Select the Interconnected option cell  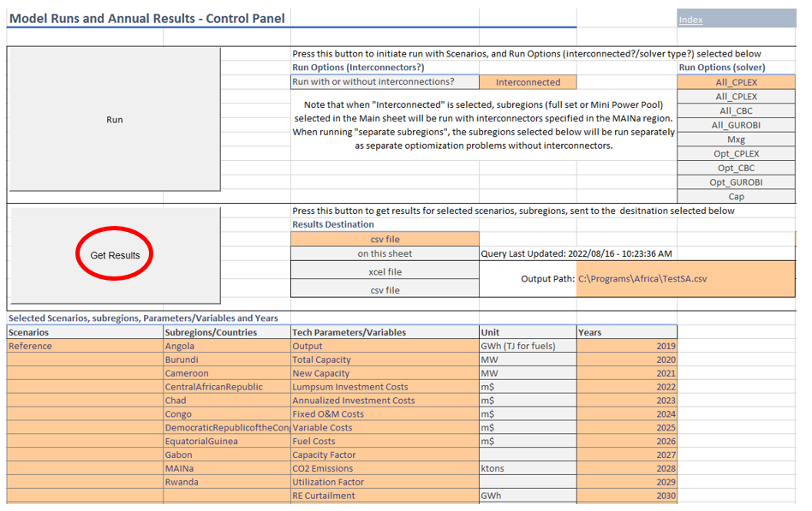tap(528, 82)
